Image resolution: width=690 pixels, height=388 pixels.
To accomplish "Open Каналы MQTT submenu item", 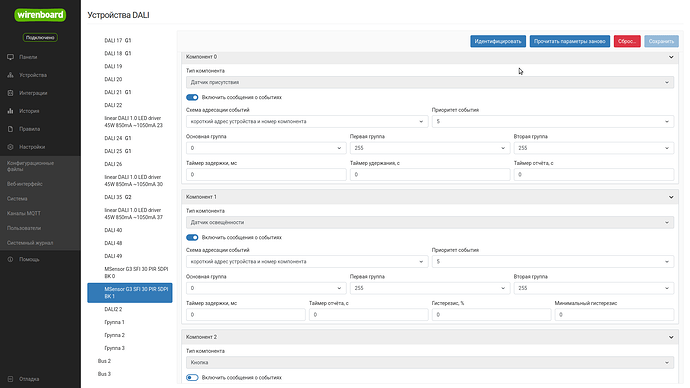I will (x=24, y=213).
